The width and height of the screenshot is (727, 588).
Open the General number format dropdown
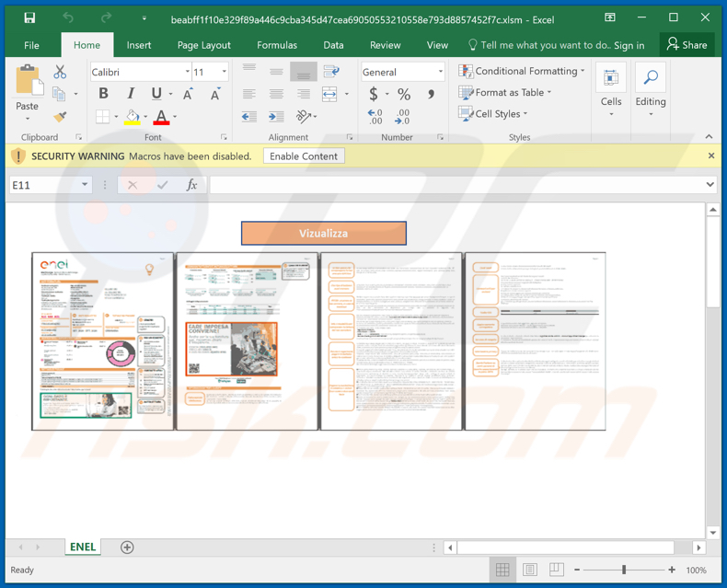(x=440, y=72)
